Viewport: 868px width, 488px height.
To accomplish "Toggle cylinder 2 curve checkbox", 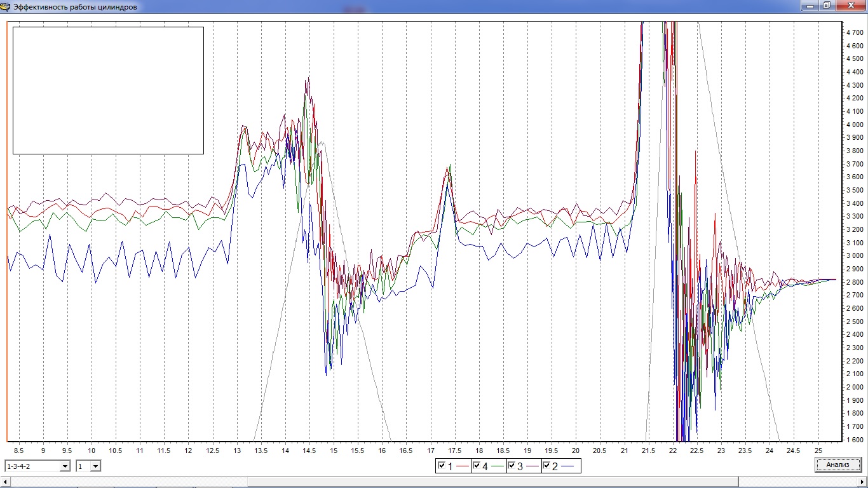I will click(546, 466).
